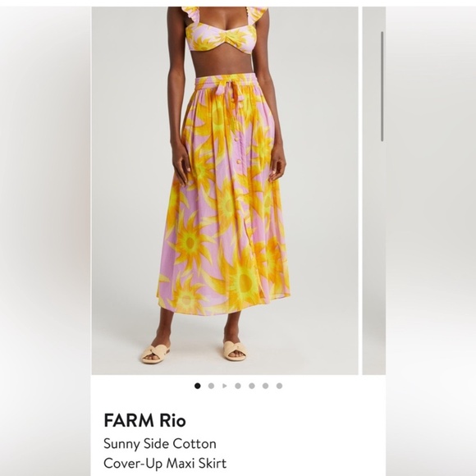Click the Cover-Up Maxi Skirt text
This screenshot has width=476, height=476.
click(x=165, y=463)
